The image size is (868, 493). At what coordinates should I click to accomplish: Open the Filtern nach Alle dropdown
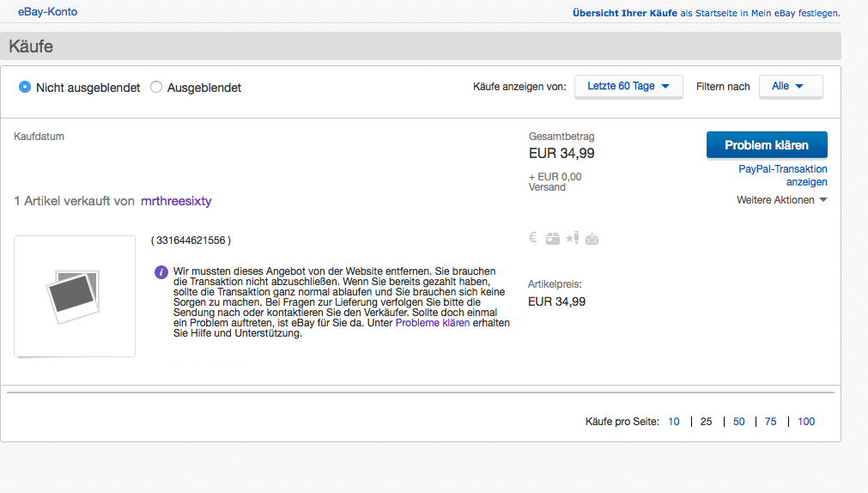790,86
